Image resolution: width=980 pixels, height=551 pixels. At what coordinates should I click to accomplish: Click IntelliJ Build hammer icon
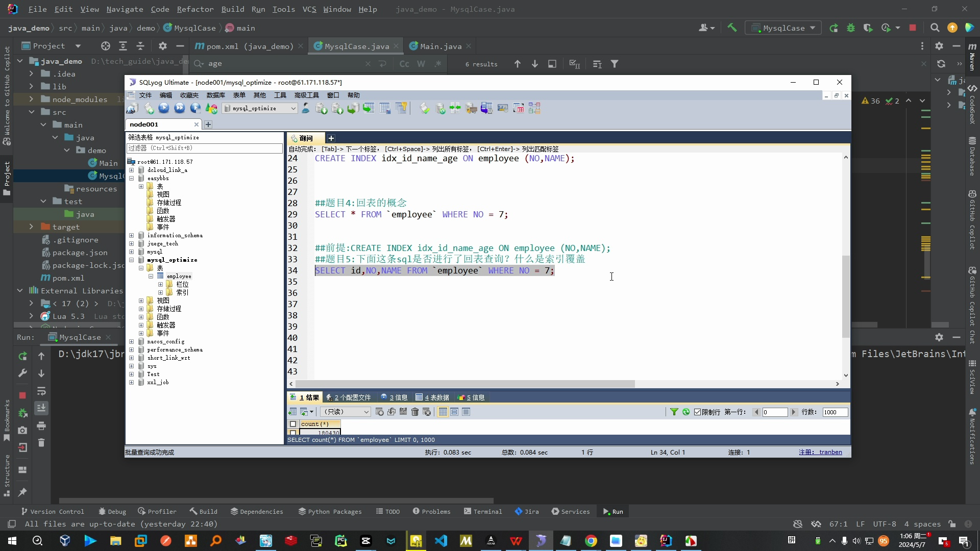click(x=732, y=28)
